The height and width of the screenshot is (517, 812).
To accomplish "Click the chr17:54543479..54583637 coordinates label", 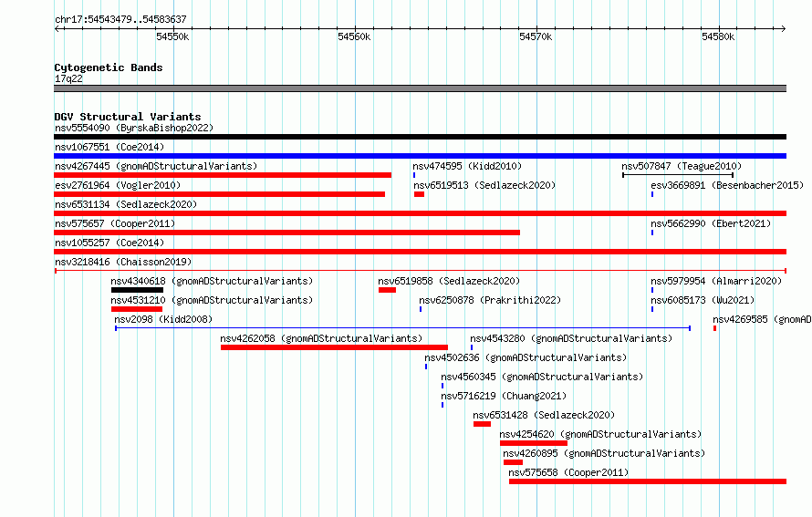I will [120, 19].
